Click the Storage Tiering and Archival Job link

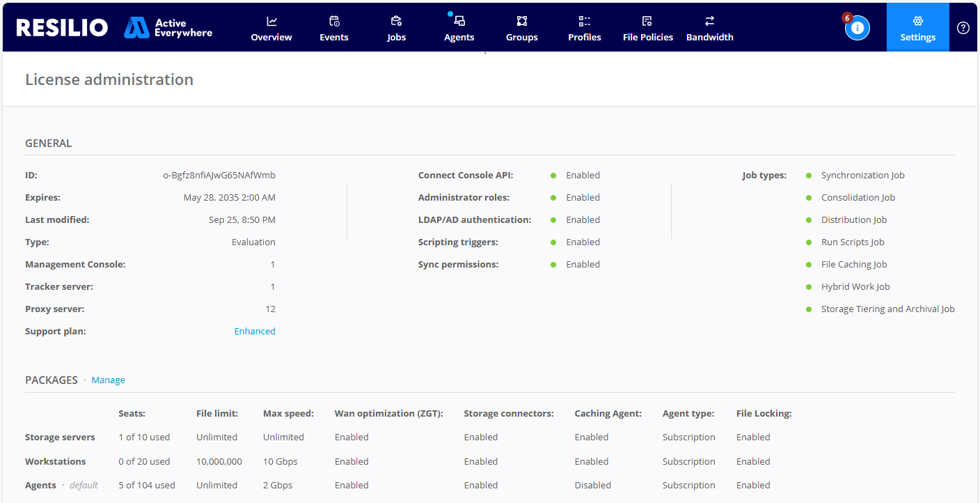888,309
